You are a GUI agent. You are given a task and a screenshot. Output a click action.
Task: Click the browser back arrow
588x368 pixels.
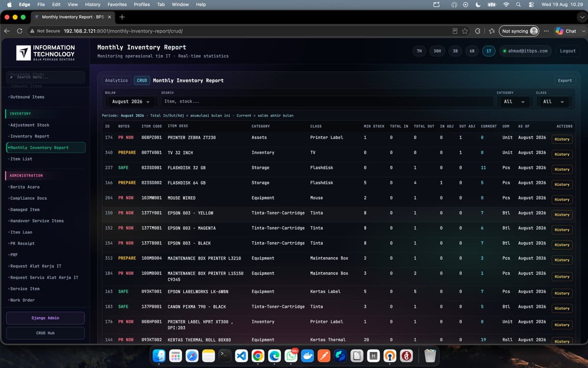tap(7, 31)
